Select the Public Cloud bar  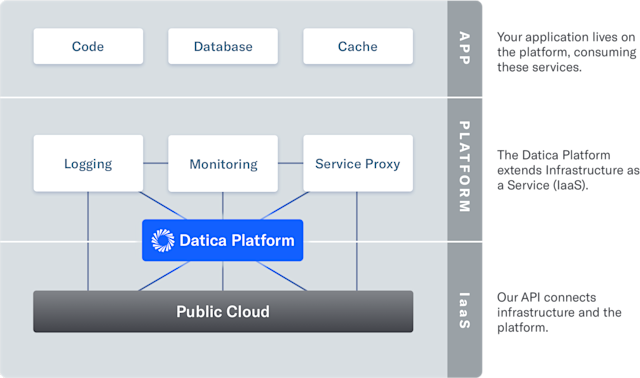pyautogui.click(x=223, y=311)
